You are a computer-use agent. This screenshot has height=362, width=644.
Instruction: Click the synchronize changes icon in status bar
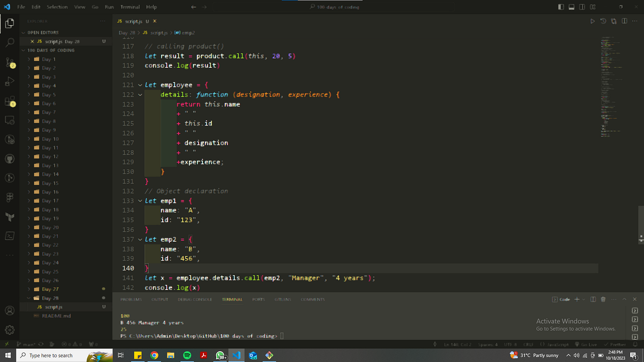click(41, 344)
